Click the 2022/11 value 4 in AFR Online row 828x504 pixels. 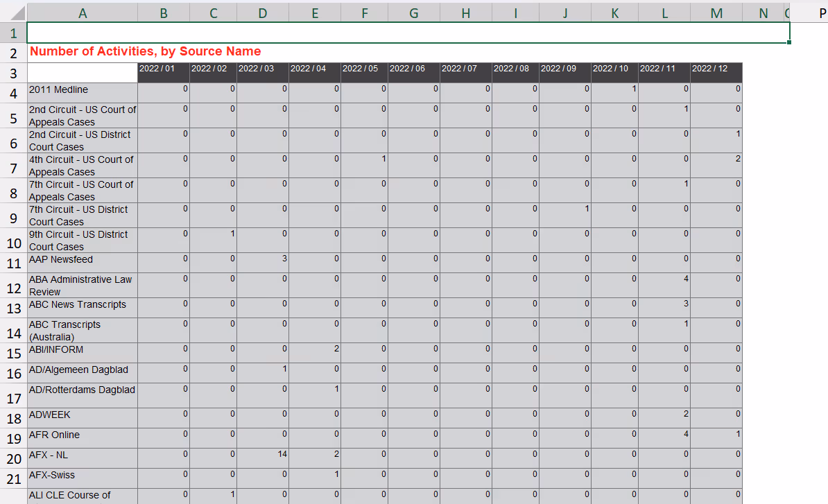click(664, 438)
